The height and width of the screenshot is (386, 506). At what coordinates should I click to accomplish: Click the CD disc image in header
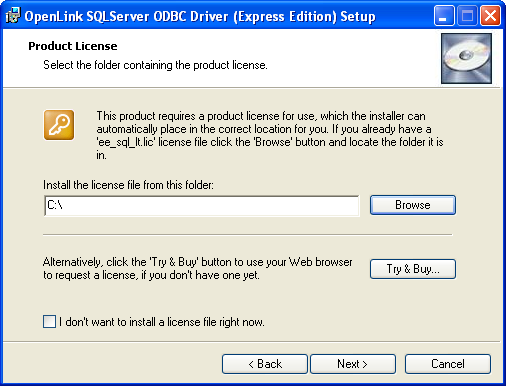point(466,58)
